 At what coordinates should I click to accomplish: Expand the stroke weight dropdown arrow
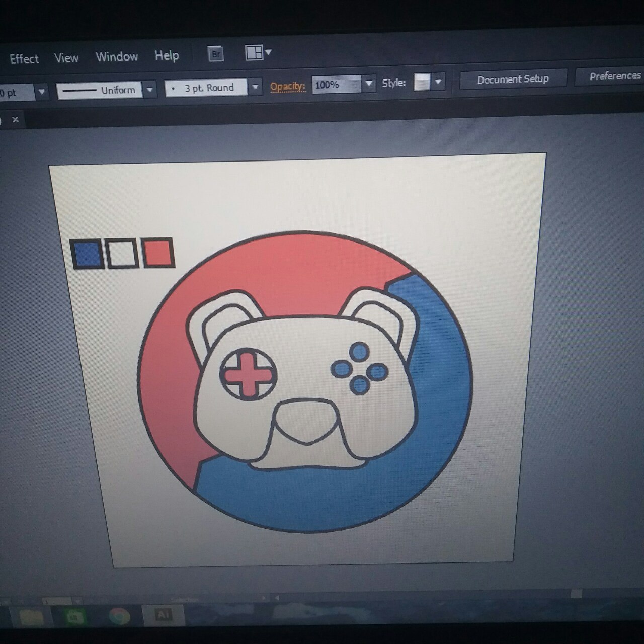coord(42,92)
